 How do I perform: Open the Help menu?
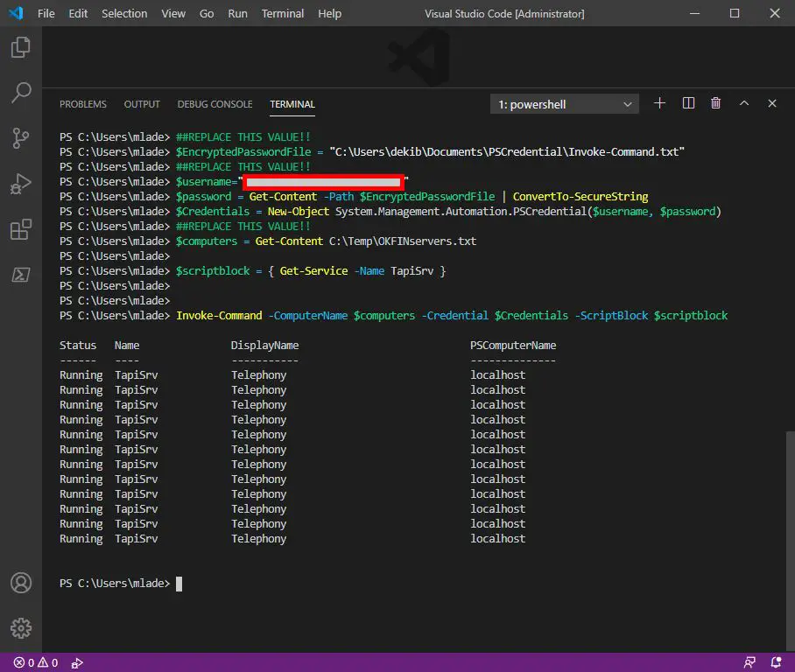(x=329, y=14)
